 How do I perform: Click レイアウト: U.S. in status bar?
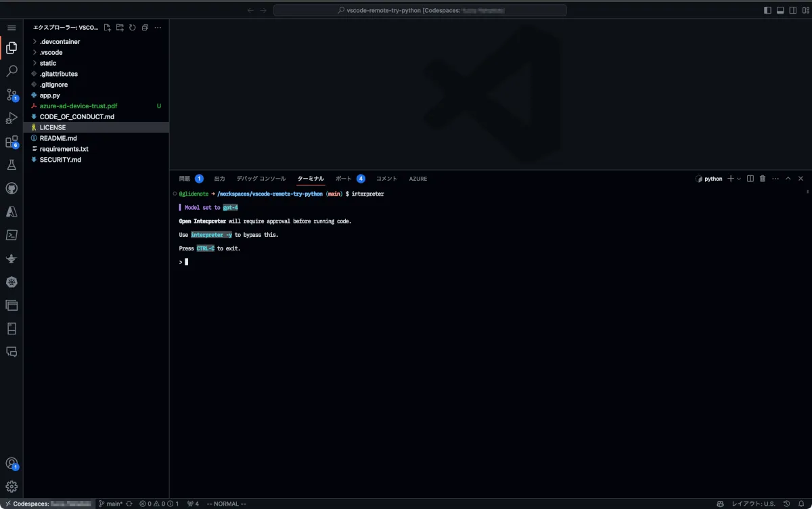point(754,504)
